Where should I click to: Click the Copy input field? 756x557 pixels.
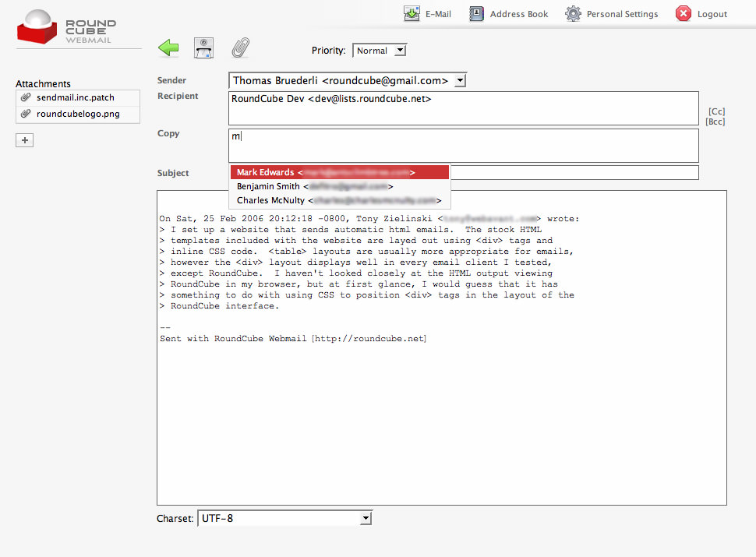click(463, 146)
